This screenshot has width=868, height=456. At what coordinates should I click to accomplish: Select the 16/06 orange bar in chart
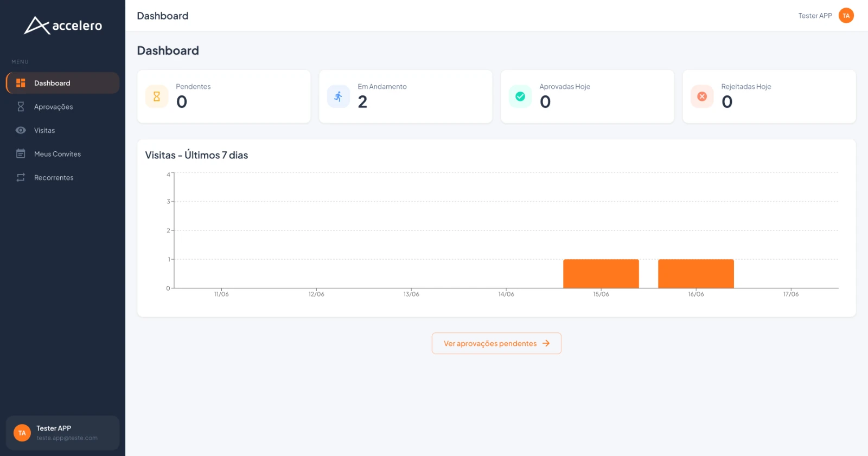pyautogui.click(x=696, y=274)
